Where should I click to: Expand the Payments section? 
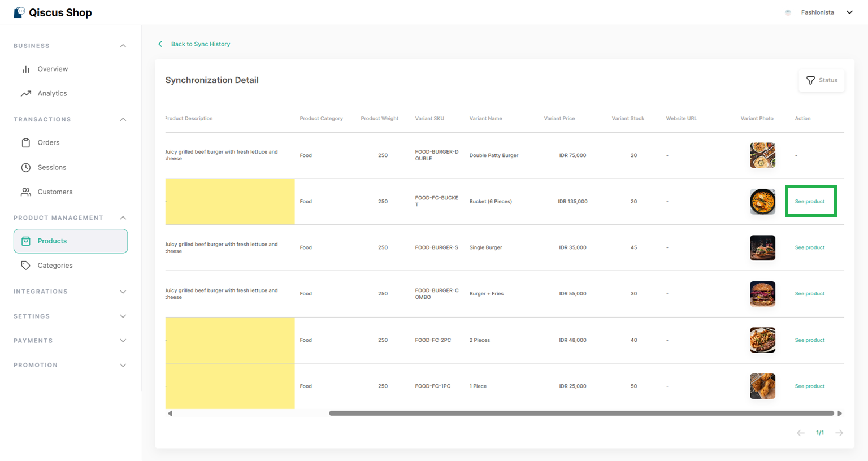point(123,341)
